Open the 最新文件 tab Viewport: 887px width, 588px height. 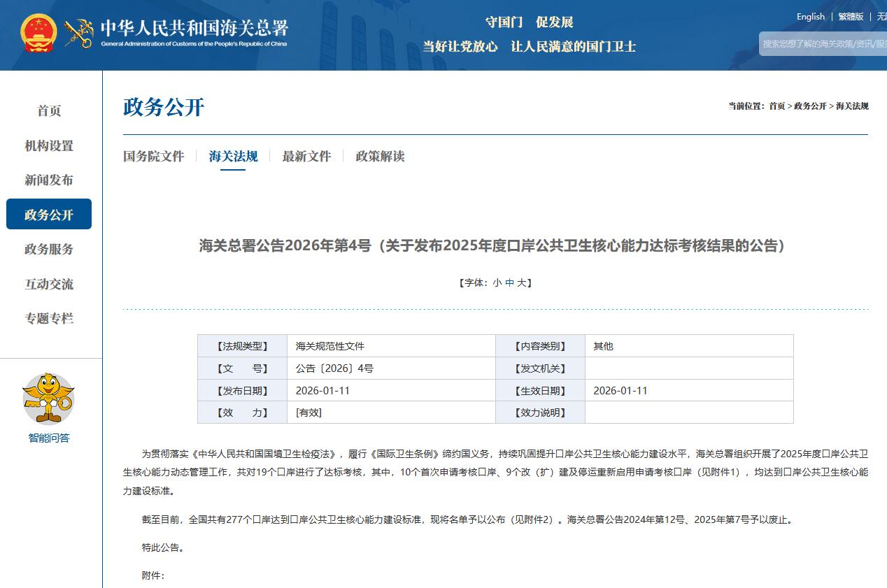point(306,156)
